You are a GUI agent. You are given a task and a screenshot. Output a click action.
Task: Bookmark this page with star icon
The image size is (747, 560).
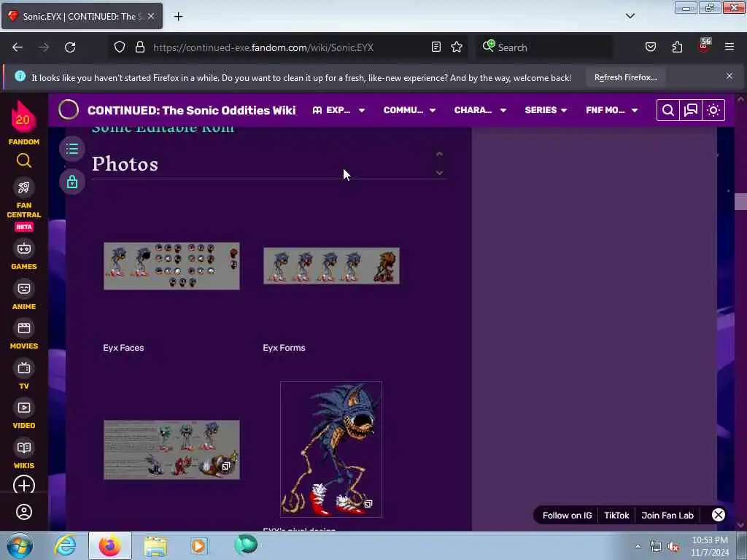(457, 47)
